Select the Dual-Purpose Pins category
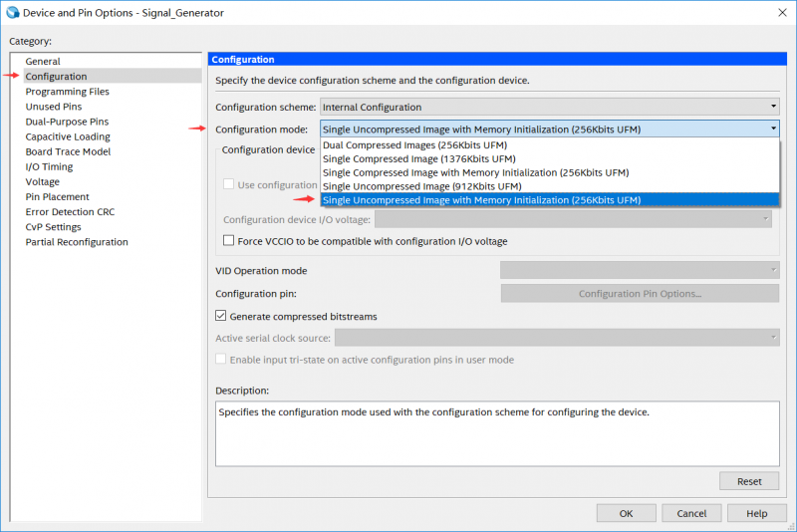Viewport: 797px width, 532px height. tap(67, 122)
